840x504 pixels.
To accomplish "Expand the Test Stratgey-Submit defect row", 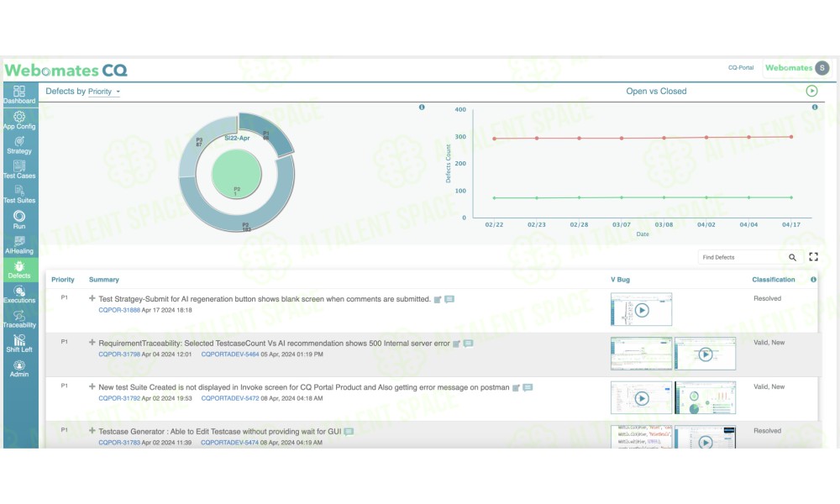I will 92,298.
